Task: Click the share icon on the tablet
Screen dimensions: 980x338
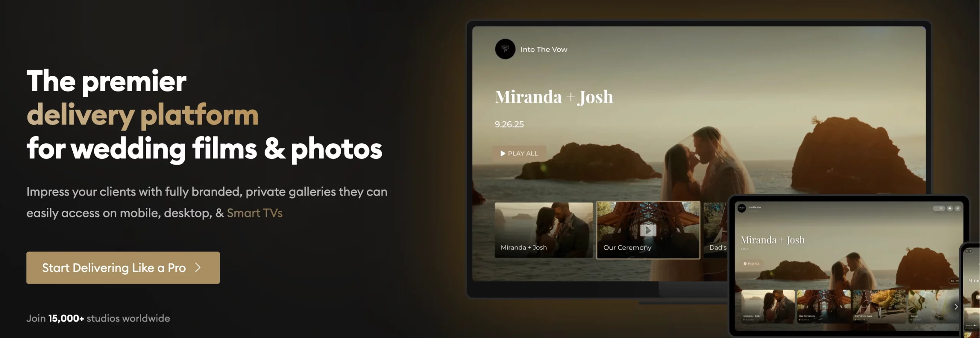Action: pos(957,208)
